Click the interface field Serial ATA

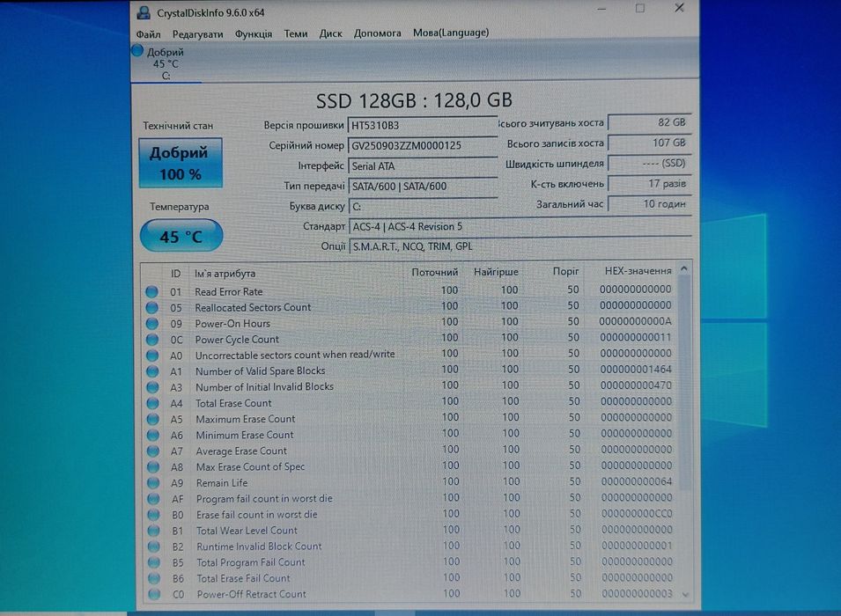423,165
